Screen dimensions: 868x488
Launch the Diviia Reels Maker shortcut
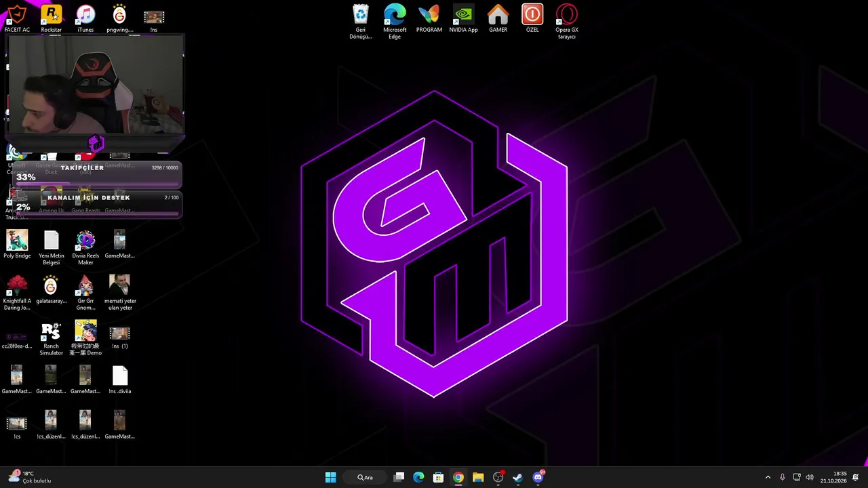coord(85,248)
